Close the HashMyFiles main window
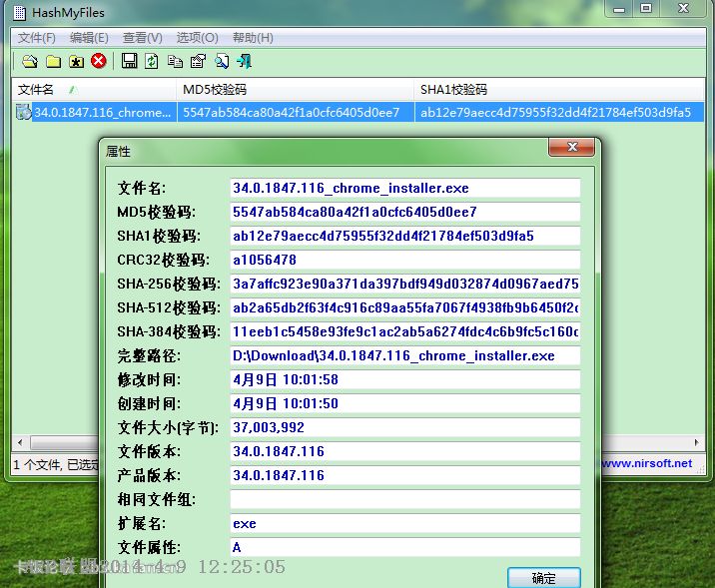 pyautogui.click(x=683, y=9)
